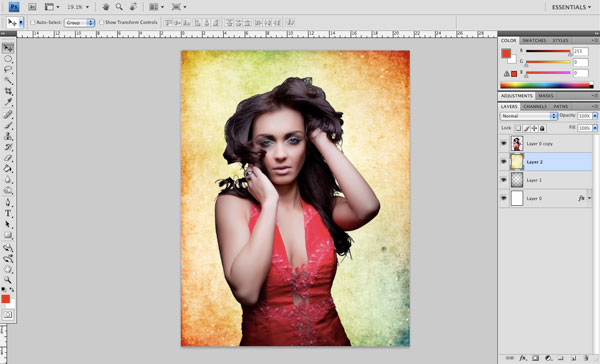Select the Brush tool
The image size is (600, 364).
click(8, 125)
